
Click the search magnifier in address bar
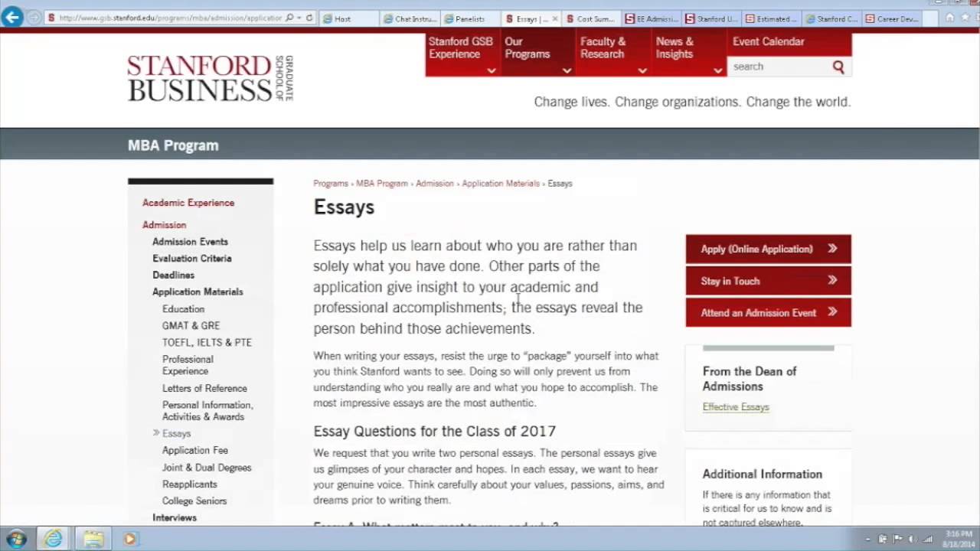point(289,18)
